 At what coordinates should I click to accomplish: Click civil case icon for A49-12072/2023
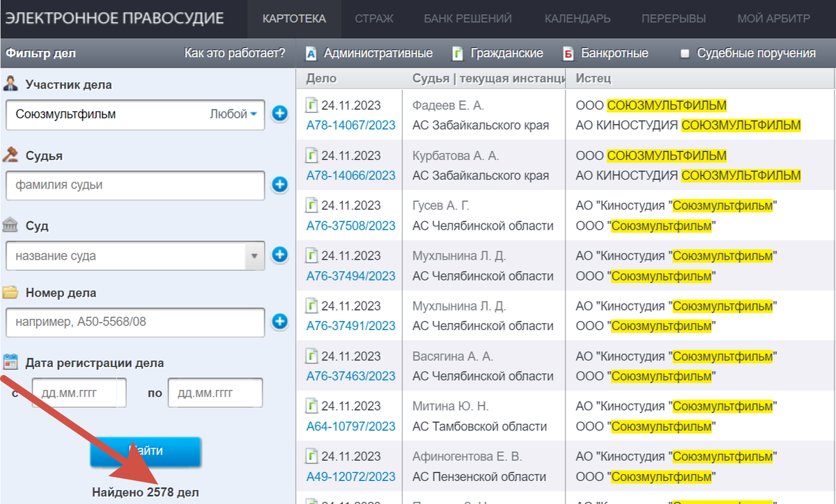coord(312,457)
